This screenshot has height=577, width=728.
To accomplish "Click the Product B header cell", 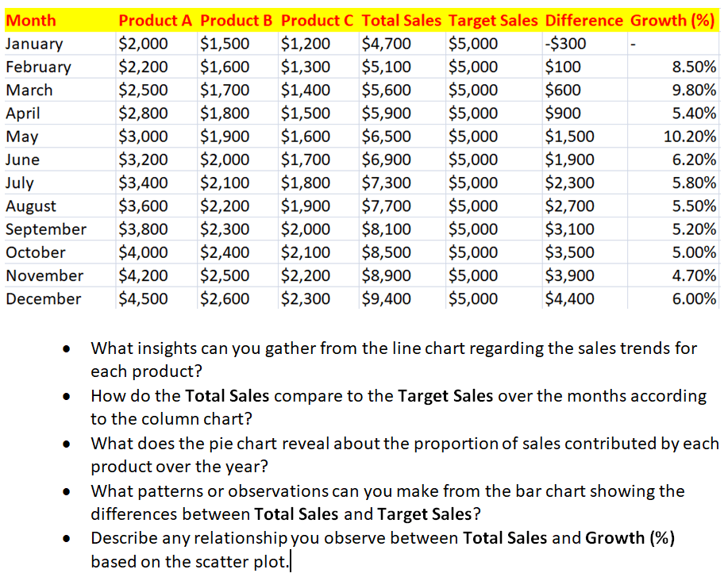I will 237,21.
